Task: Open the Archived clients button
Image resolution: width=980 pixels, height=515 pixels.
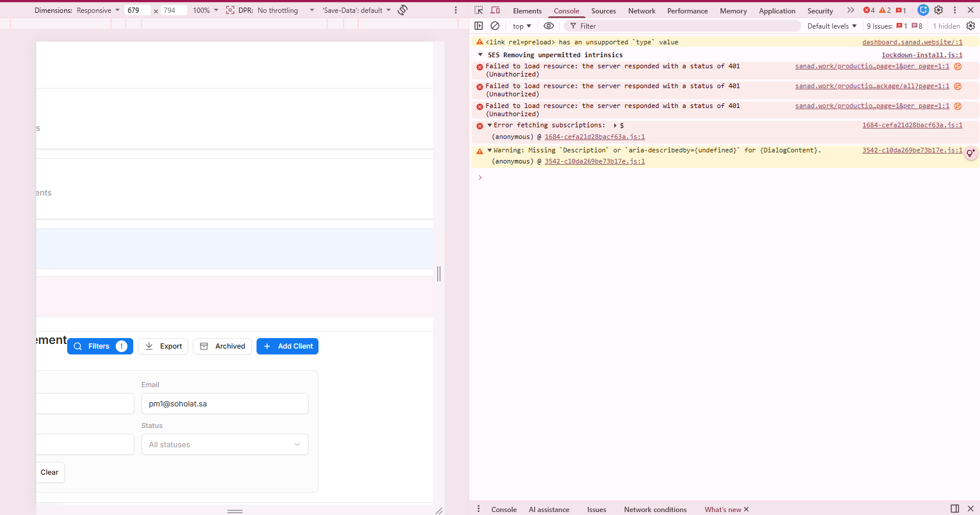Action: point(223,346)
